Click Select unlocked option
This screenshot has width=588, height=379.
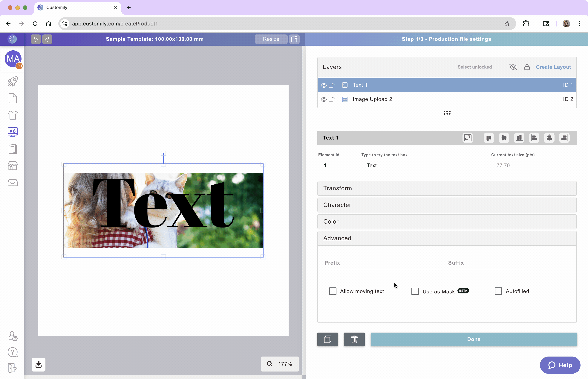coord(475,67)
